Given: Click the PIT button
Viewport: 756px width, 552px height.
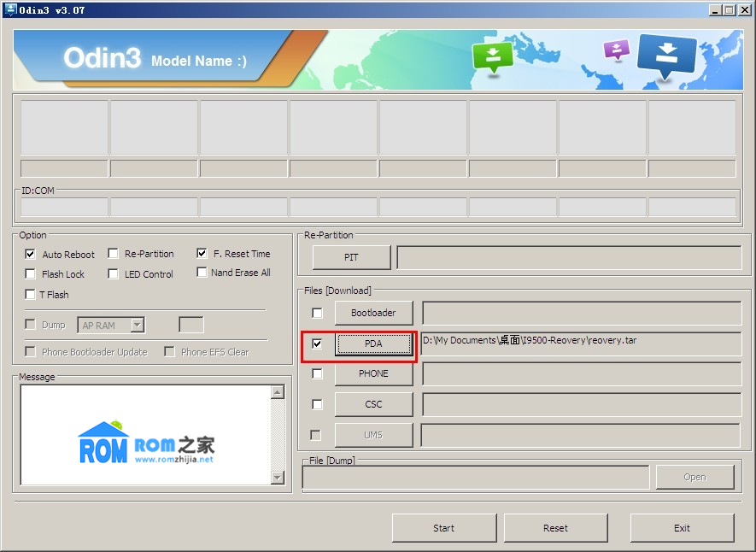Looking at the screenshot, I should tap(351, 257).
